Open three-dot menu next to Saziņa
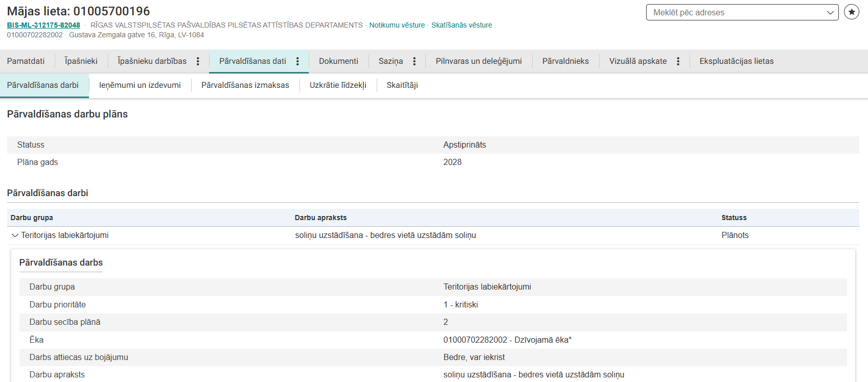868x382 pixels. click(414, 61)
